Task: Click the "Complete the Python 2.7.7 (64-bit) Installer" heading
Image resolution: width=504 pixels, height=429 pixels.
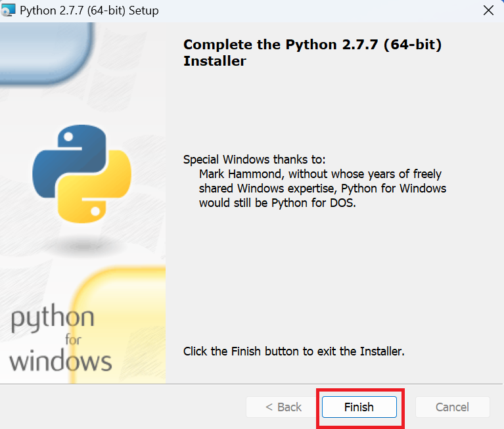Action: click(x=312, y=53)
